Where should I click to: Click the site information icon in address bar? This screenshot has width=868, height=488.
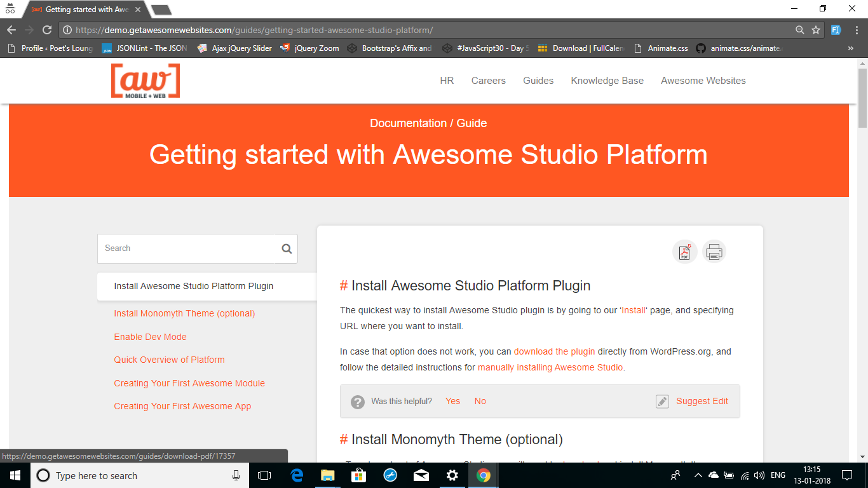click(67, 30)
